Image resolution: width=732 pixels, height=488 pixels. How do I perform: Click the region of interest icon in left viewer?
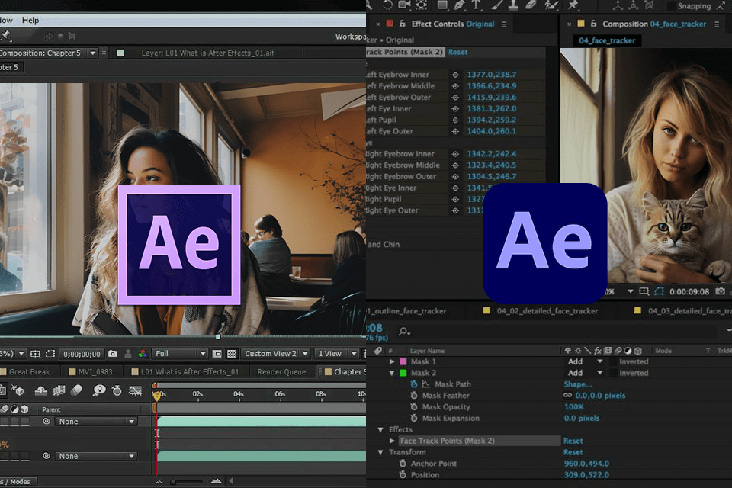(50, 354)
